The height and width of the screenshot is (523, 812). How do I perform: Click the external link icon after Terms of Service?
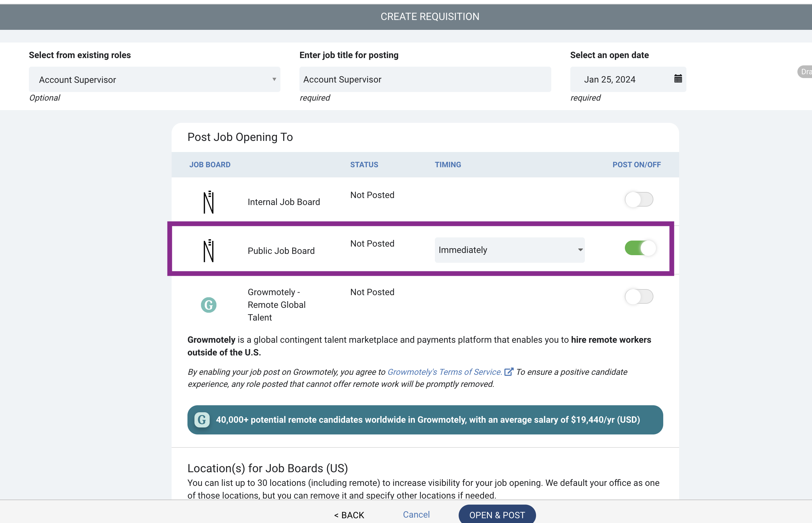point(509,372)
